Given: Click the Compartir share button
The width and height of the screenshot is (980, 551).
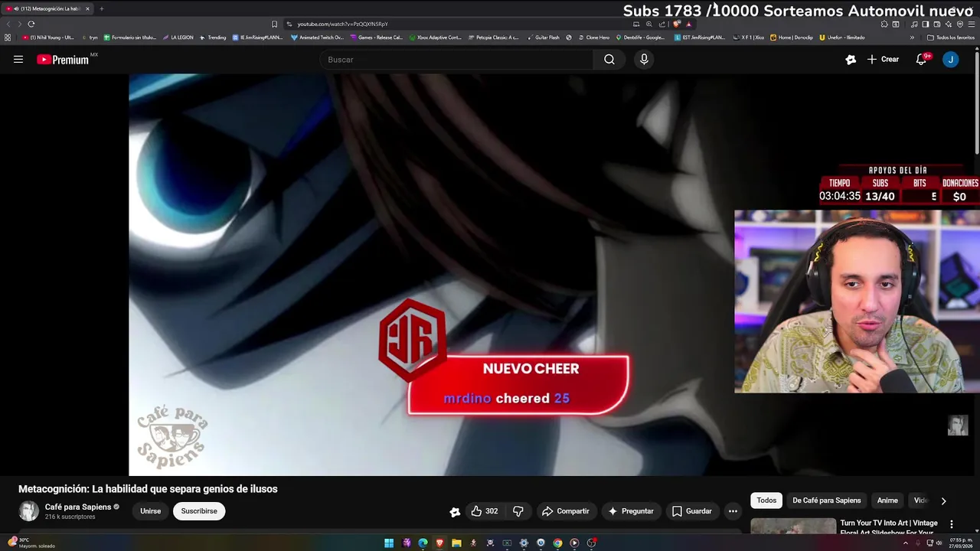Looking at the screenshot, I should (x=566, y=511).
